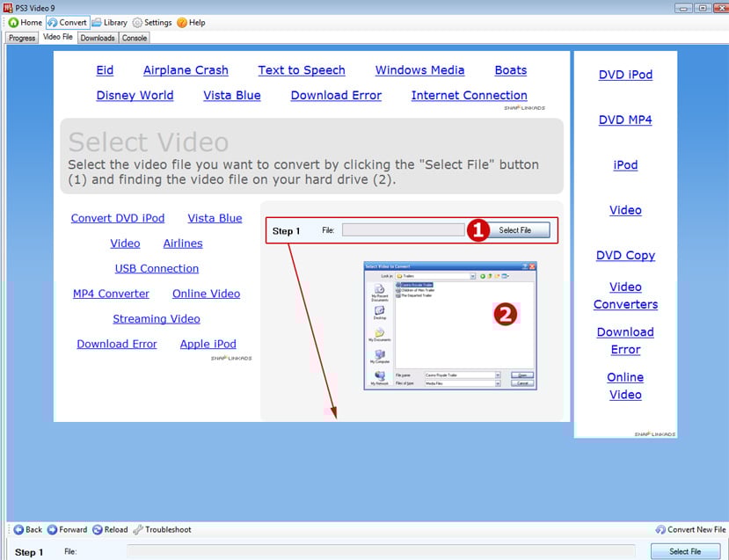Switch to the Progress tab

(x=22, y=38)
